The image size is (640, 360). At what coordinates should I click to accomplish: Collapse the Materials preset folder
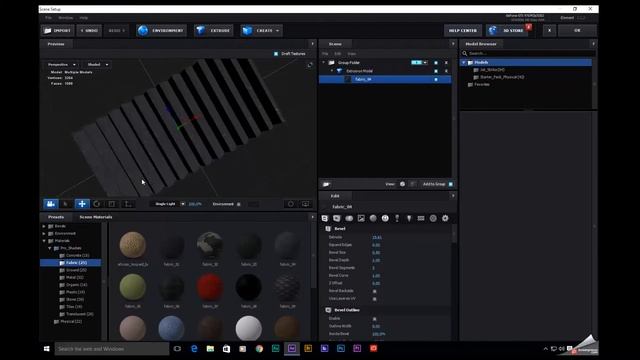click(x=44, y=241)
